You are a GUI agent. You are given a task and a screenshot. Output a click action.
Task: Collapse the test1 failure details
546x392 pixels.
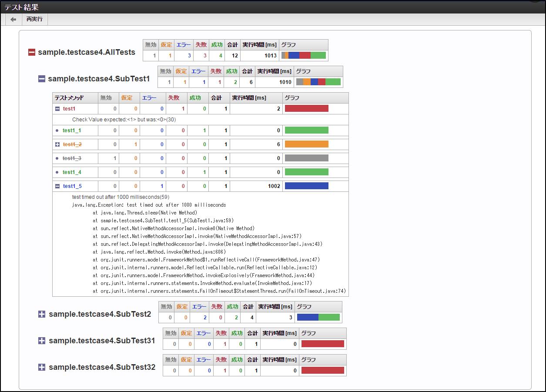(x=57, y=109)
